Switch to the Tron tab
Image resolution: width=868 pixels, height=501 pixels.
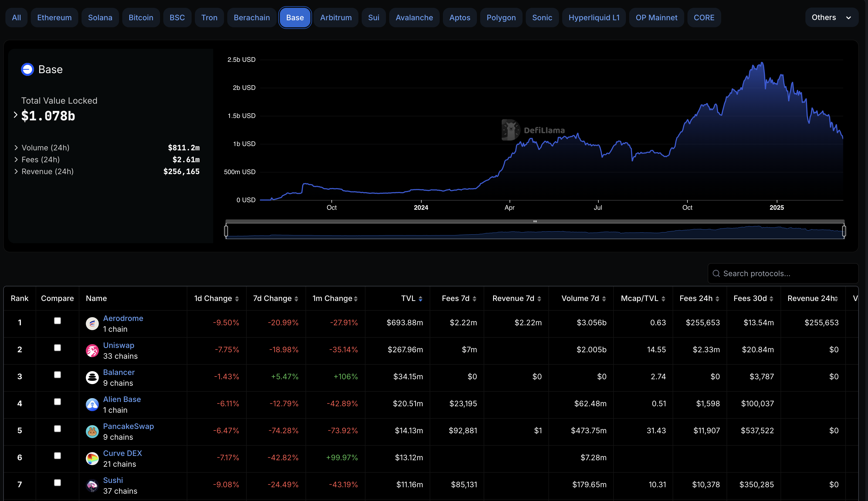click(x=209, y=18)
